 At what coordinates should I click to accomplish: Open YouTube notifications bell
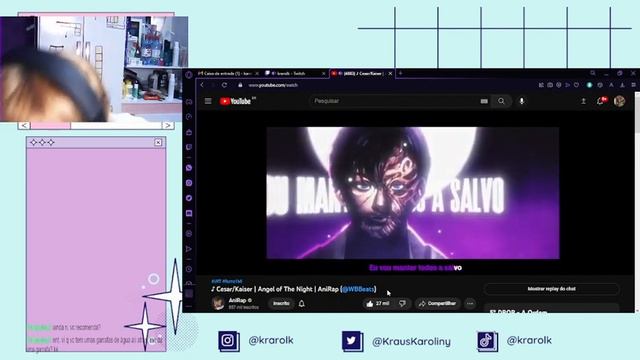pos(601,101)
